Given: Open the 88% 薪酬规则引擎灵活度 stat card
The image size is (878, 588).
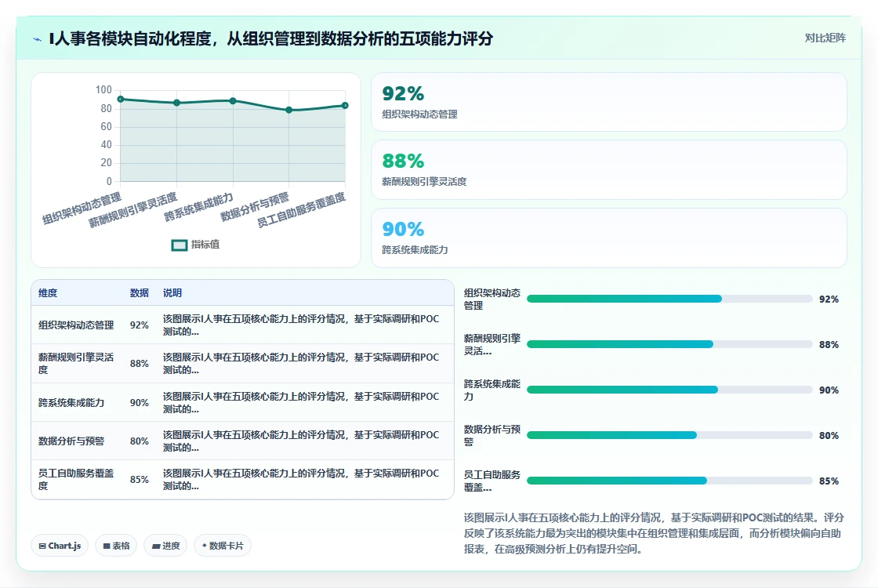Looking at the screenshot, I should 608,169.
